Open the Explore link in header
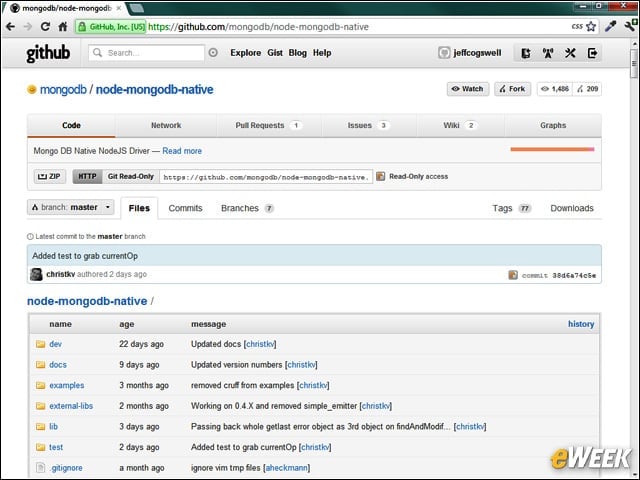This screenshot has height=480, width=640. [x=245, y=53]
